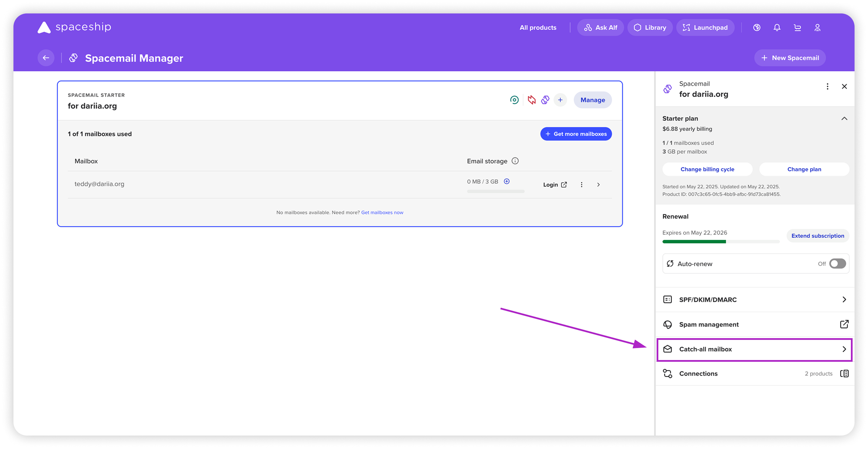Click the Spaceship logo
868x449 pixels.
[x=74, y=27]
